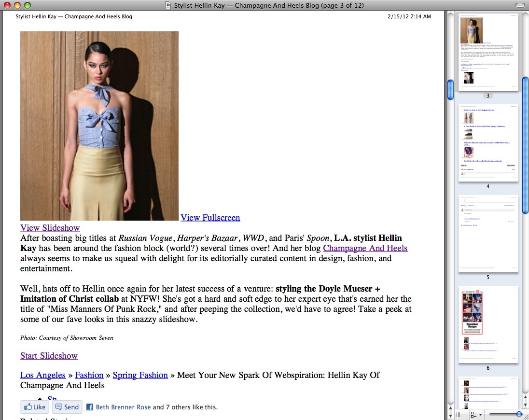Open the View Slideshow link
Viewport: 529px width, 420px height.
coord(50,228)
